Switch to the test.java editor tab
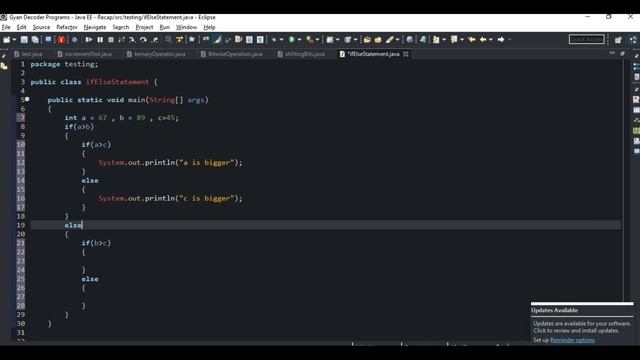 click(28, 54)
